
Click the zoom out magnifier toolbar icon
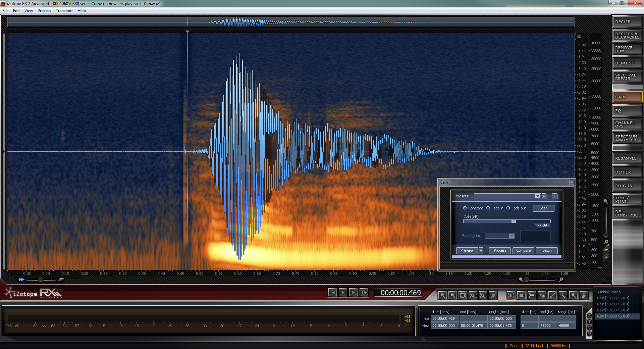coord(452,295)
